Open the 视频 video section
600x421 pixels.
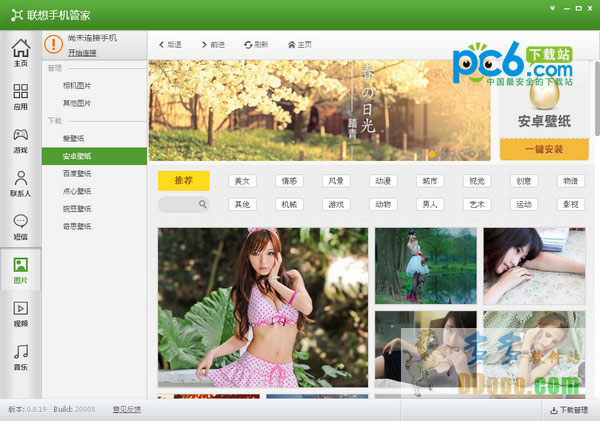21,314
